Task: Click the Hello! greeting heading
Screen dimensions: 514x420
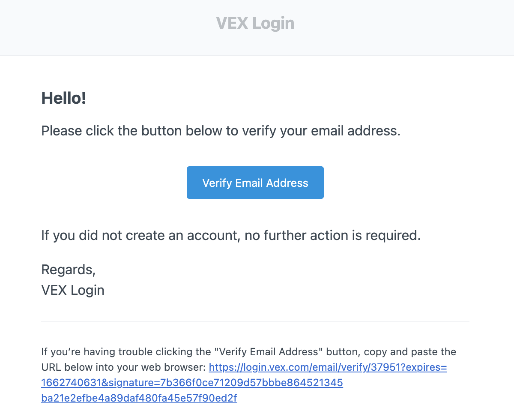Action: coord(63,98)
